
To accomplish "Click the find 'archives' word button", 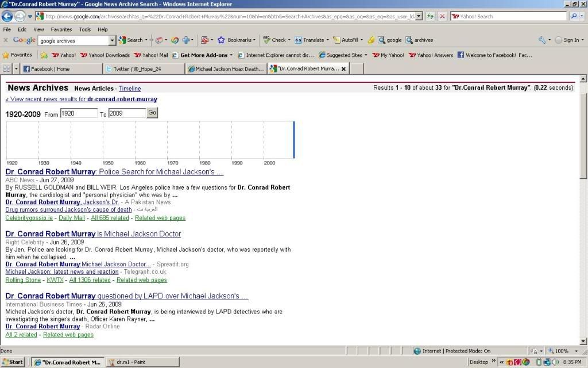I will (419, 40).
